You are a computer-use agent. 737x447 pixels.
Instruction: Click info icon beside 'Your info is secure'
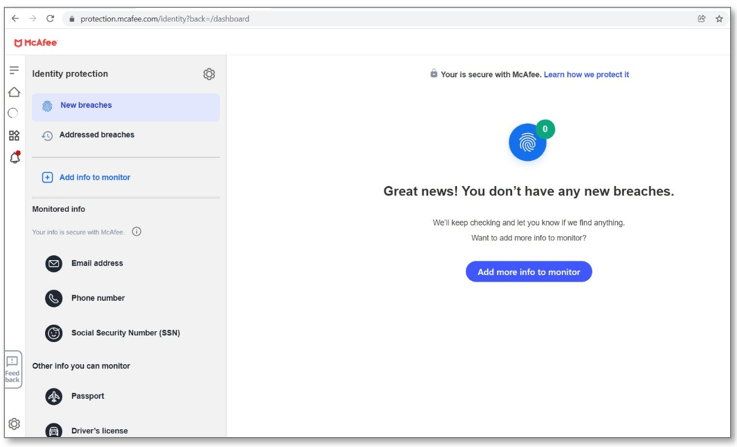pos(137,231)
